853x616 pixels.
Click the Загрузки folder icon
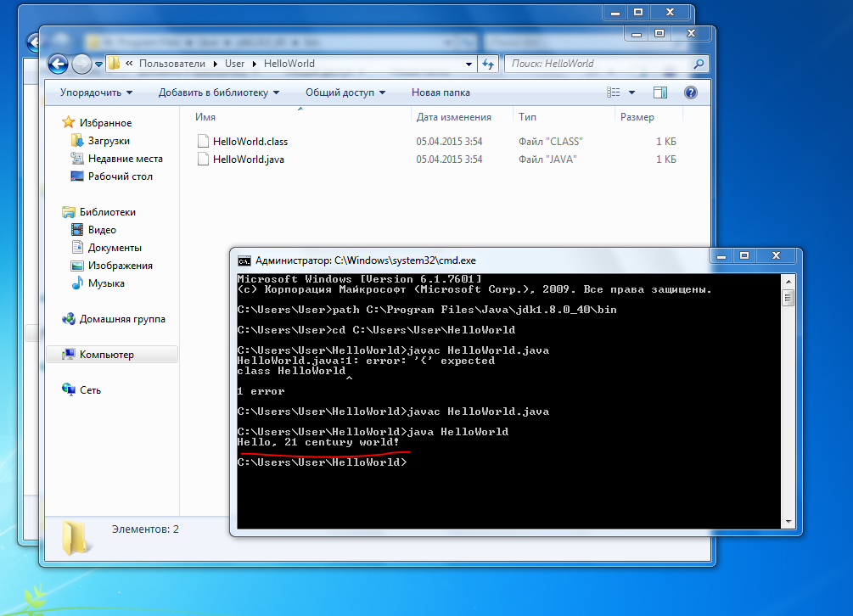(77, 141)
